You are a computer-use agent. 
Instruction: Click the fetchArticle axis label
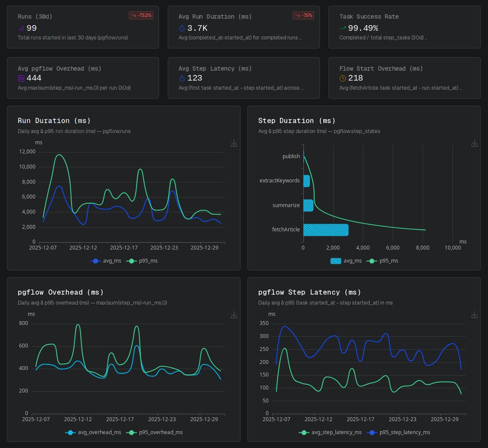point(286,229)
